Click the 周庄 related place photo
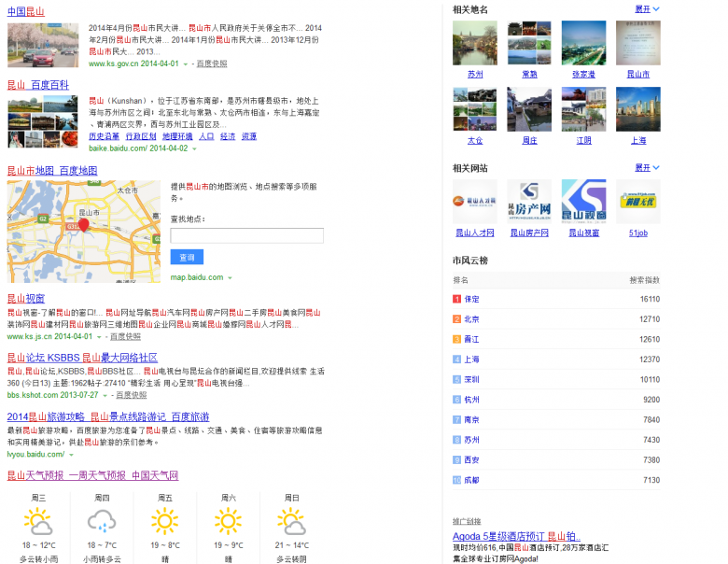The width and height of the screenshot is (728, 564). pos(529,109)
